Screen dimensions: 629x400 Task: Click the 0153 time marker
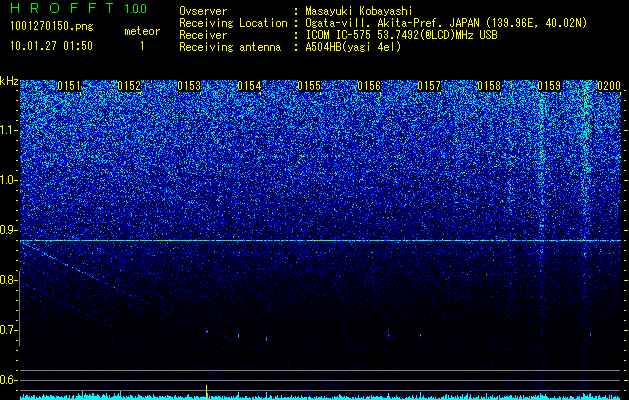tap(189, 86)
